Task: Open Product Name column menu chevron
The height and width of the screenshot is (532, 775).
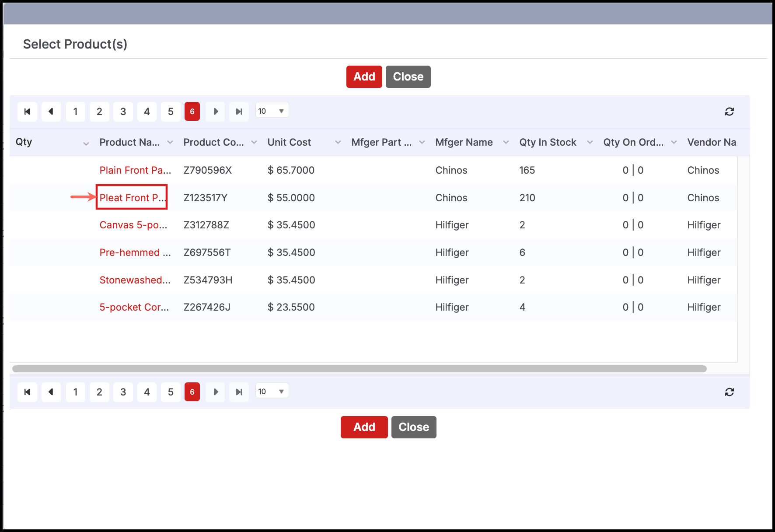Action: [170, 142]
